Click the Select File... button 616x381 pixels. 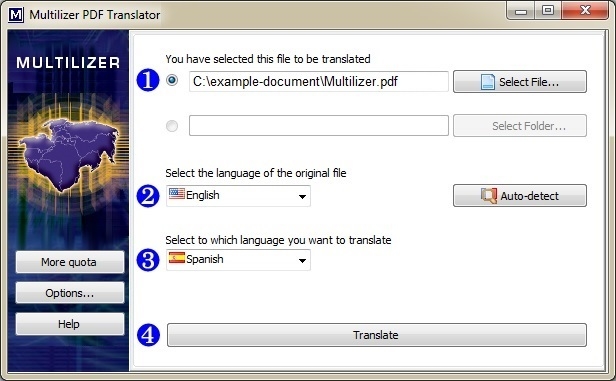pos(520,82)
